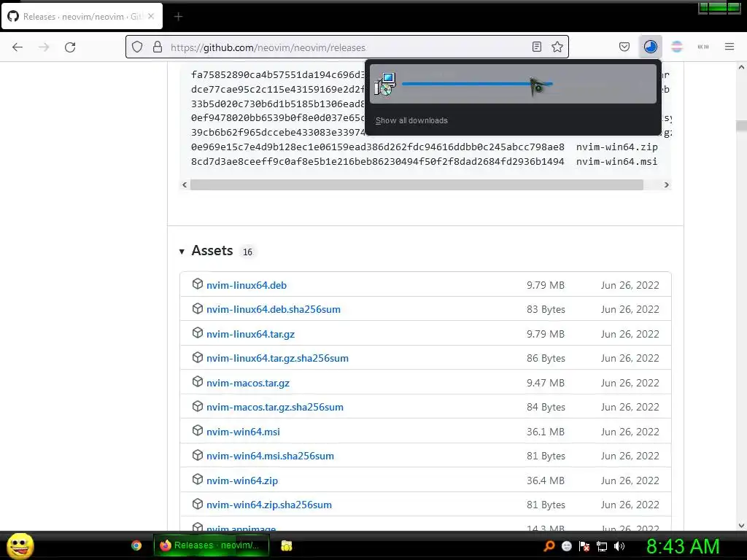Image resolution: width=747 pixels, height=560 pixels.
Task: Download nvim-win64.msi installer
Action: click(x=243, y=432)
